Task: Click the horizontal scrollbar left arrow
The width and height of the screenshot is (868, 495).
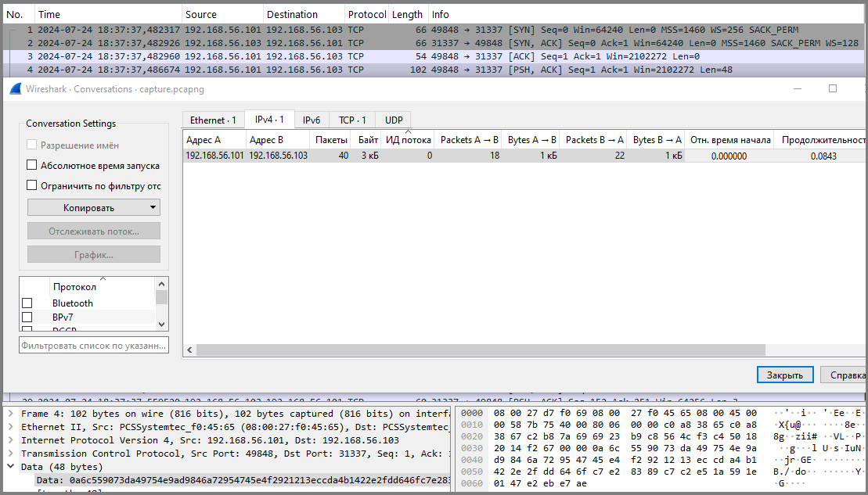Action: pyautogui.click(x=189, y=350)
